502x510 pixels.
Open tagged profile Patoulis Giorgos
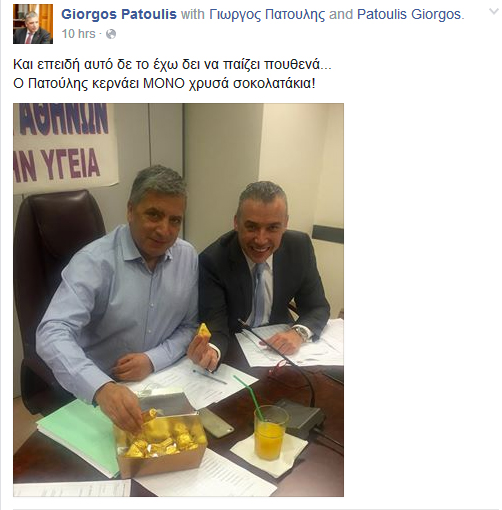click(409, 14)
